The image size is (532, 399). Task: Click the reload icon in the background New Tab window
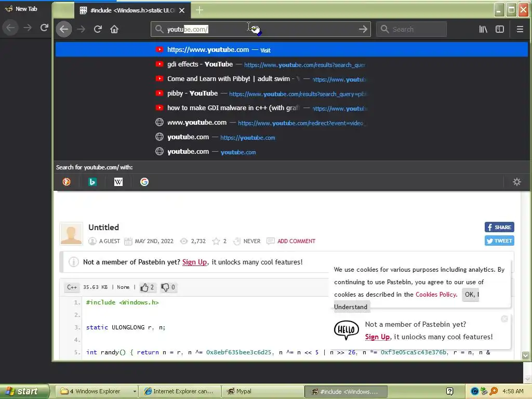pos(44,28)
